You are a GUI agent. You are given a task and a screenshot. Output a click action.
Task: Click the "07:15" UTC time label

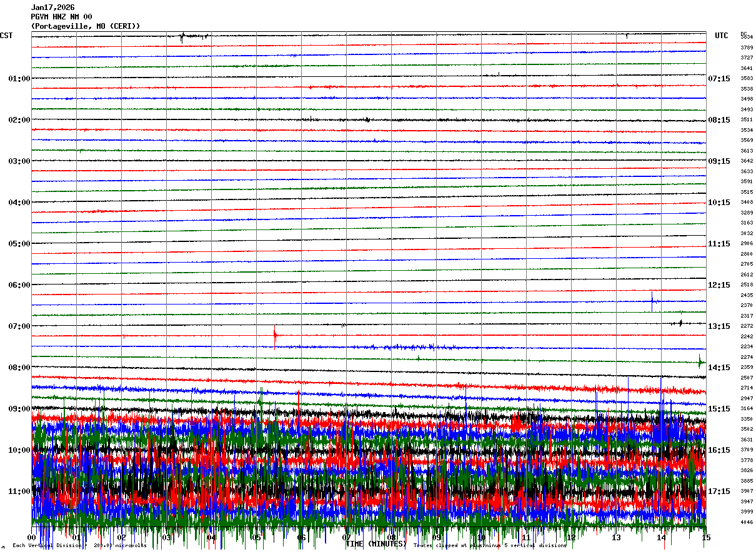719,79
